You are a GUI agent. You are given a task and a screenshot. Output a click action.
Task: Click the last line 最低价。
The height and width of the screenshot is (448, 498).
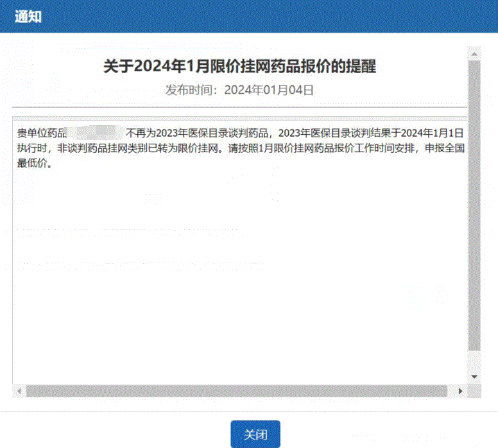[x=35, y=162]
